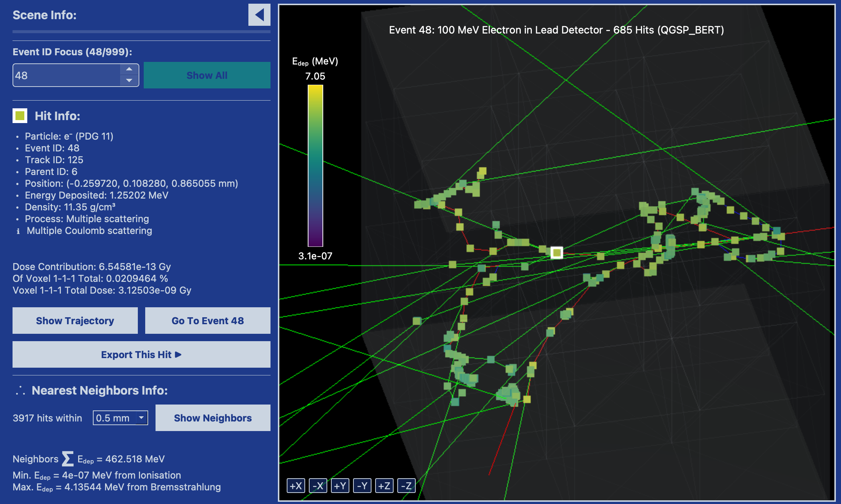Click 'Density: 11.35 g/cm³' text
Image resolution: width=841 pixels, height=504 pixels.
click(70, 207)
